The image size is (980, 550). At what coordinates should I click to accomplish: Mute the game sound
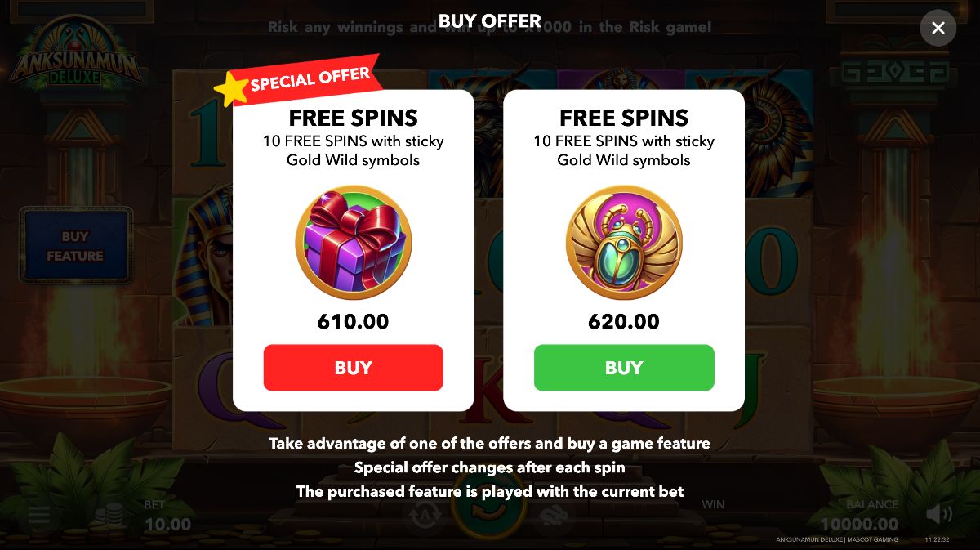click(x=939, y=514)
